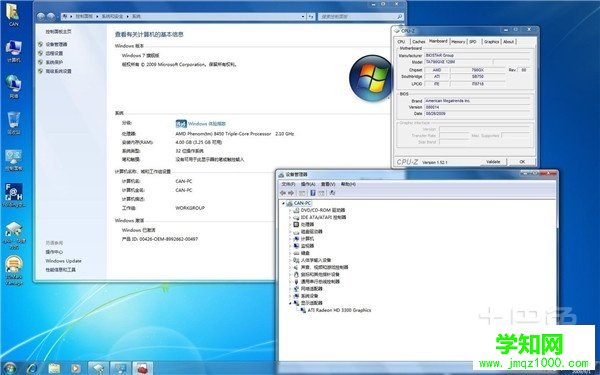Click back button in System window
This screenshot has width=600, height=375.
click(41, 16)
